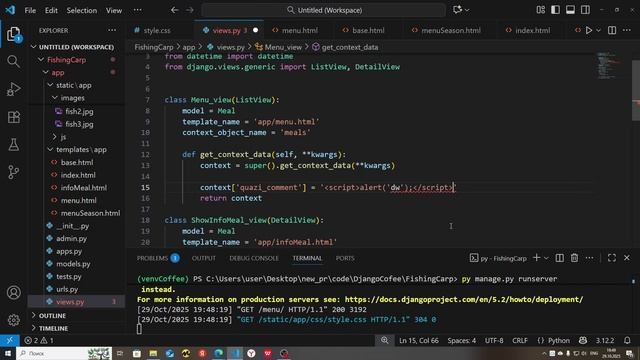Open the File menu
Screen dimensions: 640x360
point(30,10)
